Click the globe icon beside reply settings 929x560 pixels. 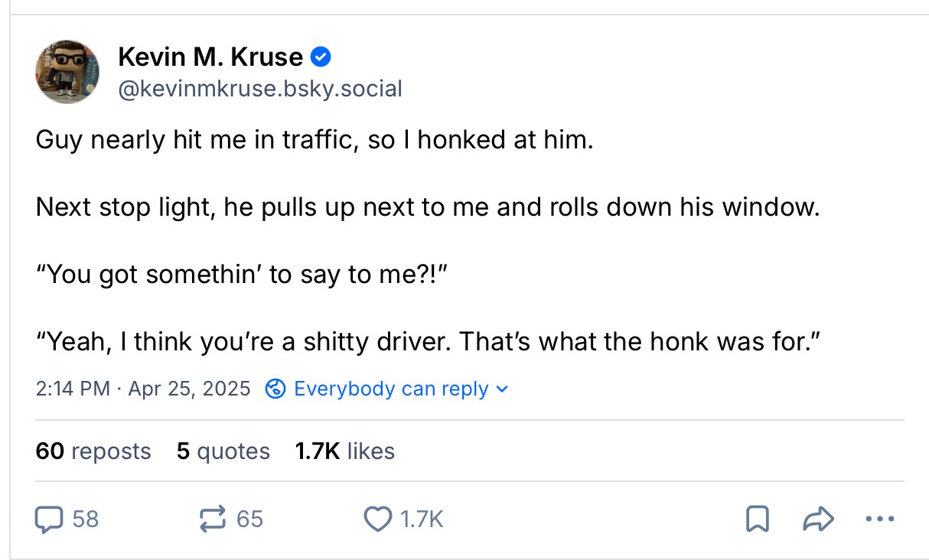(275, 389)
